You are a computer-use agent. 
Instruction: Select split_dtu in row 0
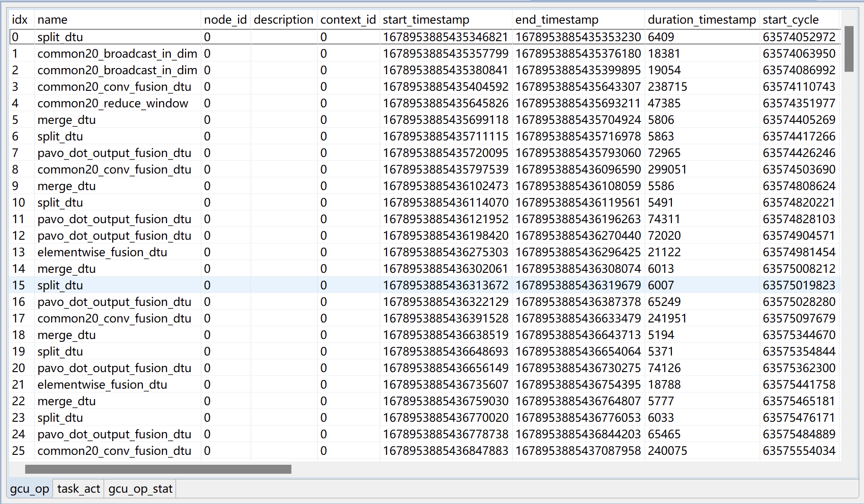tap(60, 37)
